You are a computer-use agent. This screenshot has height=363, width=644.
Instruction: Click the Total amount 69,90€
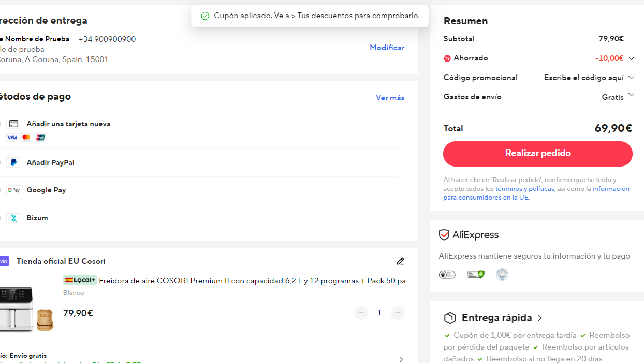[613, 128]
